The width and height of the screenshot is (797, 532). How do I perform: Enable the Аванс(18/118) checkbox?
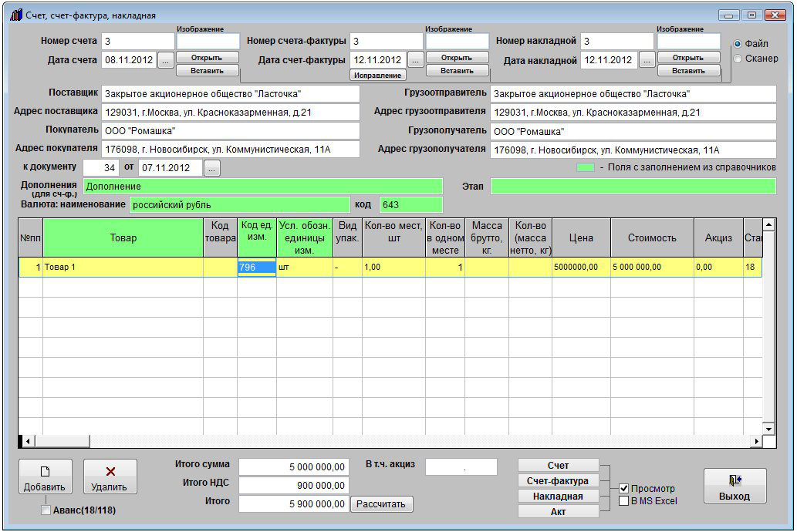click(x=46, y=510)
